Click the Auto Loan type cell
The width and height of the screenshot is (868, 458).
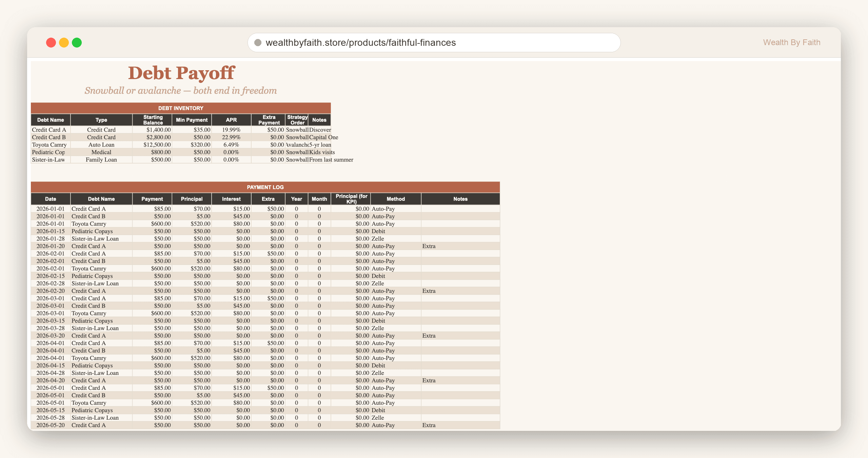tap(101, 145)
